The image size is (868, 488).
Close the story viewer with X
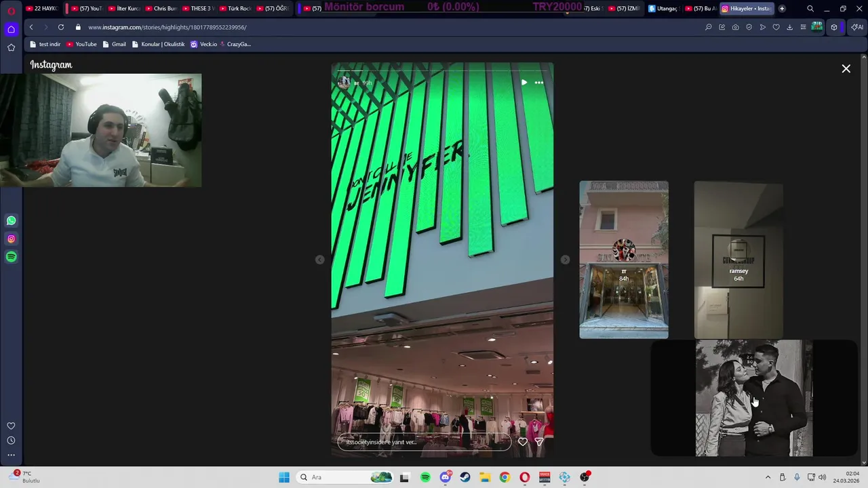point(846,68)
